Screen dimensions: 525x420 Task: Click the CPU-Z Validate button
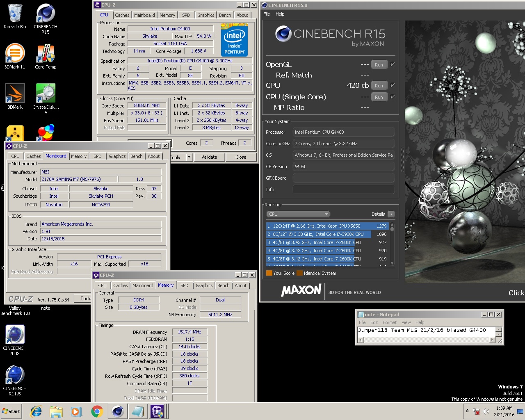pos(209,157)
